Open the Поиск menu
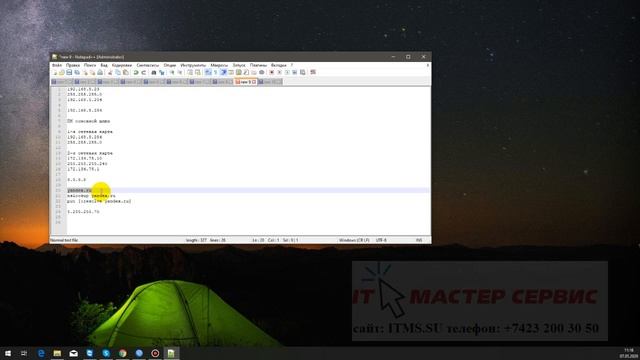 point(90,65)
